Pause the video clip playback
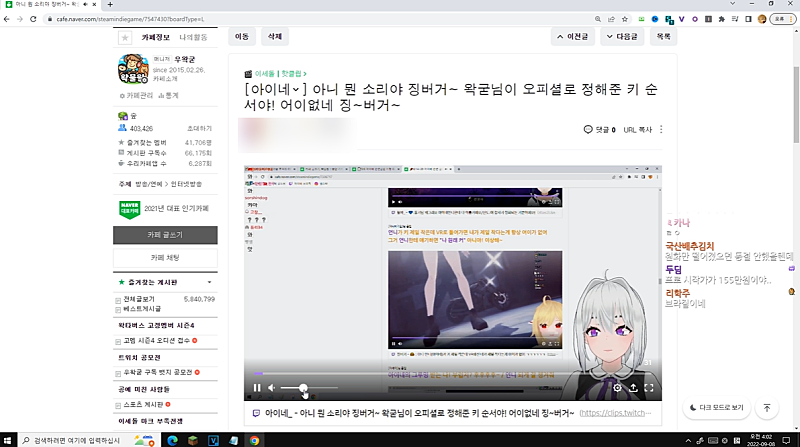 (256, 387)
